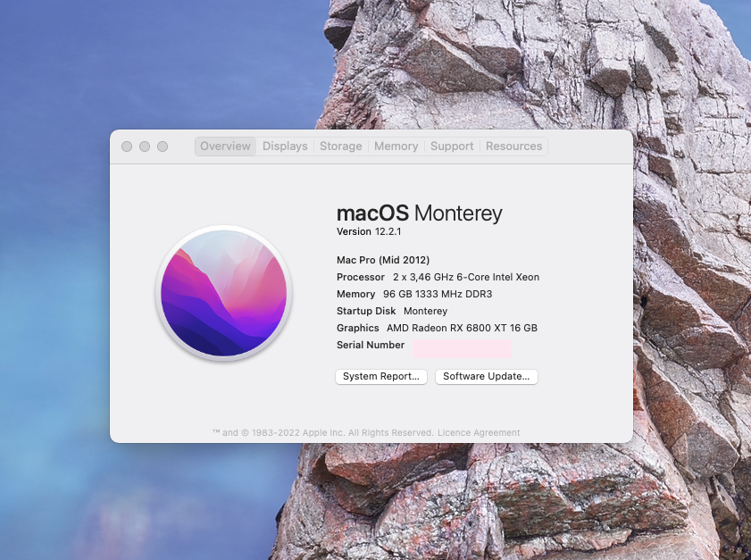Open the Licence Agreement link
Screen dimensions: 751x560
tap(479, 432)
